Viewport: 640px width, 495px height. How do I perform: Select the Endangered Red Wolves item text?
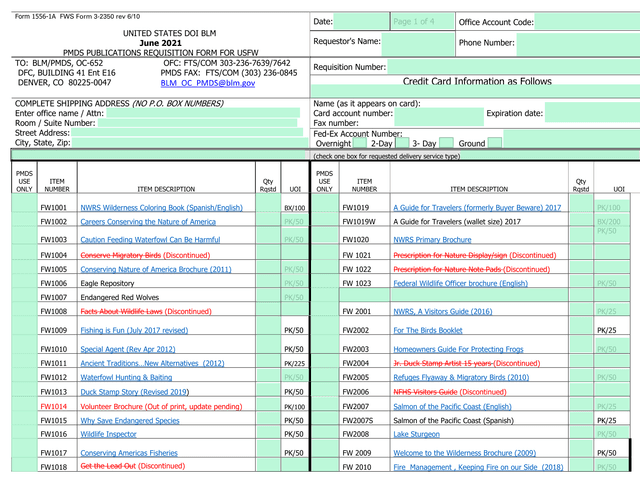pos(120,297)
